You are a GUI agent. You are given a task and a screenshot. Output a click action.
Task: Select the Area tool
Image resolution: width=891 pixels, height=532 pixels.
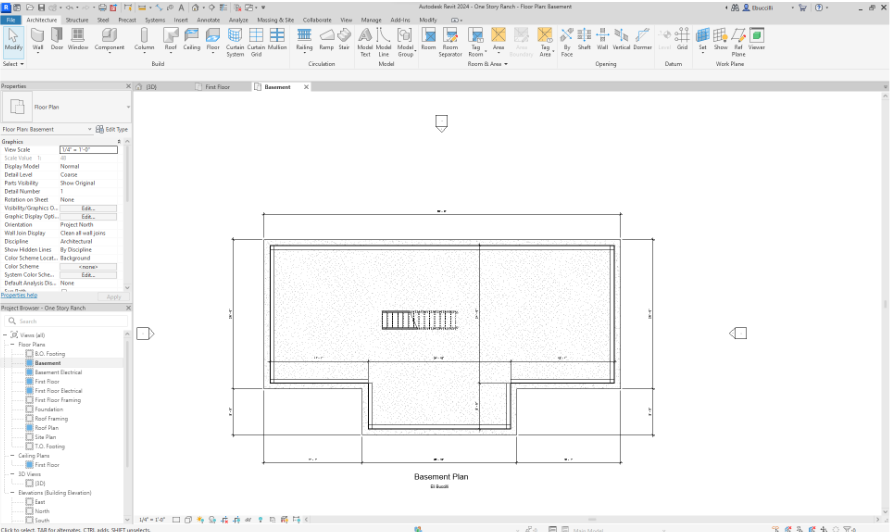[498, 39]
